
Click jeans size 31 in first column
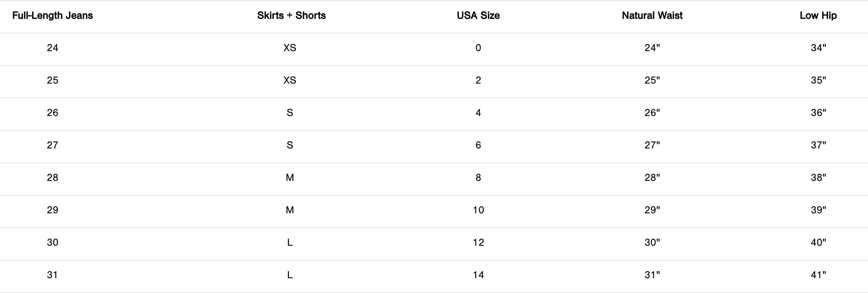pyautogui.click(x=52, y=275)
